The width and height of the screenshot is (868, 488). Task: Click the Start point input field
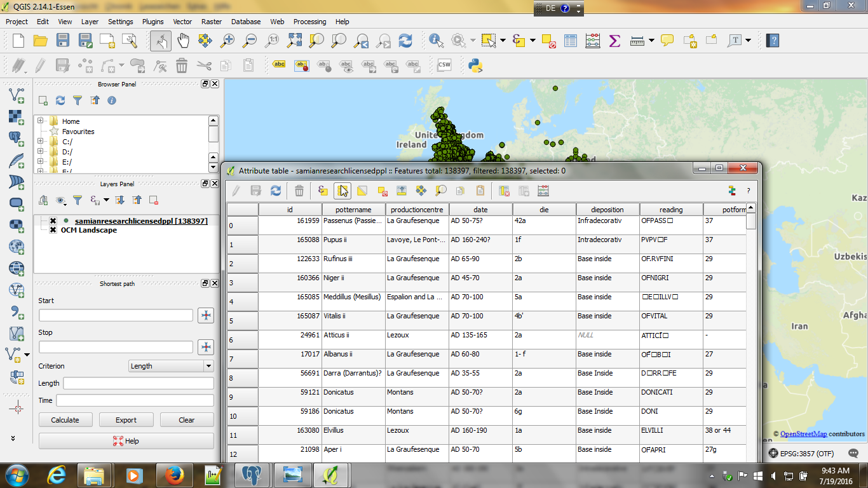point(116,315)
